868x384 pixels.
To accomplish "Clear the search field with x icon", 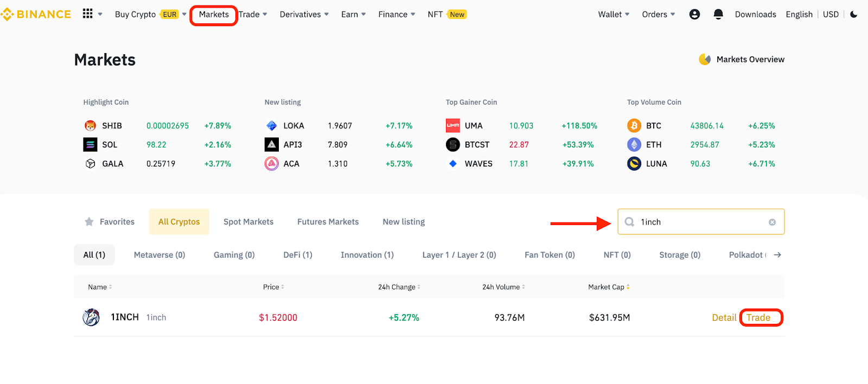I will tap(772, 222).
